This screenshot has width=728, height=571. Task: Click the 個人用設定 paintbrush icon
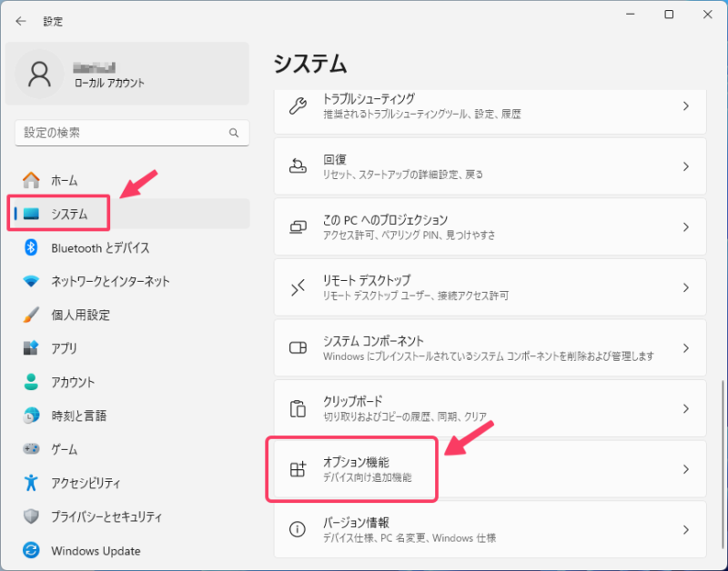pyautogui.click(x=31, y=315)
